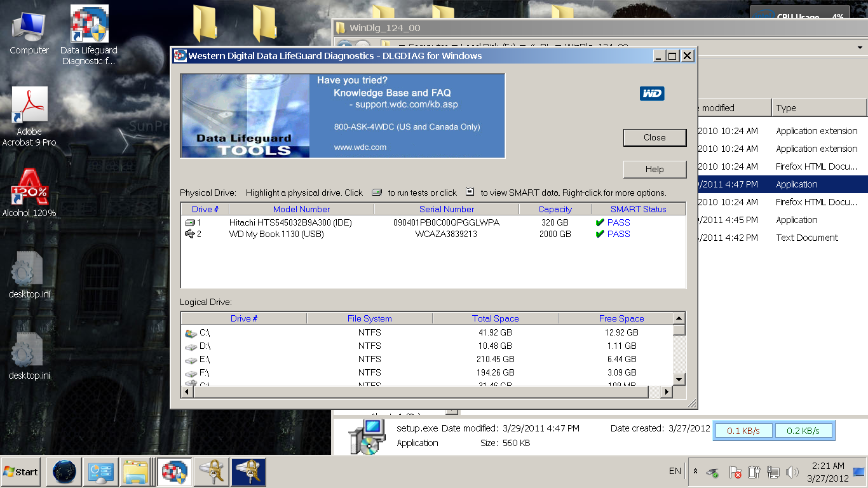Open the Start menu
Image resolution: width=868 pixels, height=488 pixels.
20,472
